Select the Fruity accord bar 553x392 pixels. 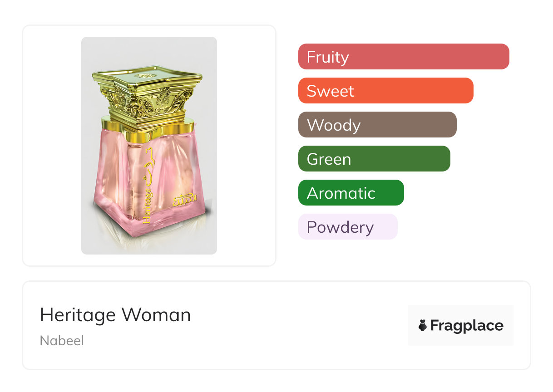pyautogui.click(x=403, y=57)
